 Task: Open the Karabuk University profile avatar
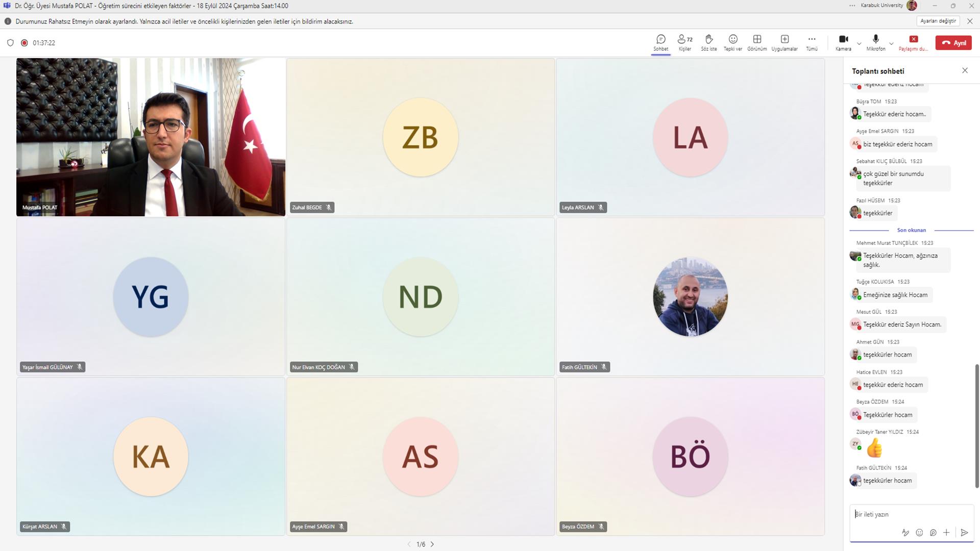tap(912, 6)
